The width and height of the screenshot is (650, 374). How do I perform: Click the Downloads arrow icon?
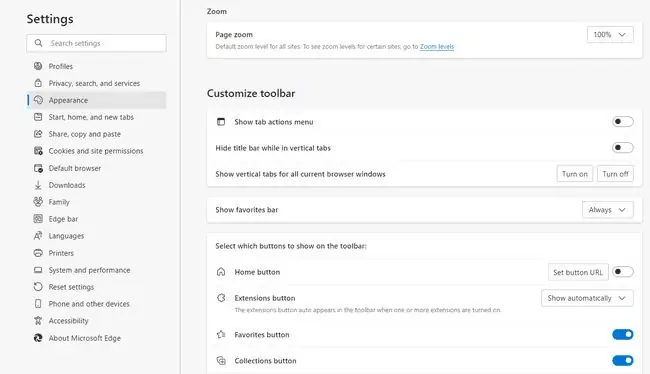(x=38, y=185)
